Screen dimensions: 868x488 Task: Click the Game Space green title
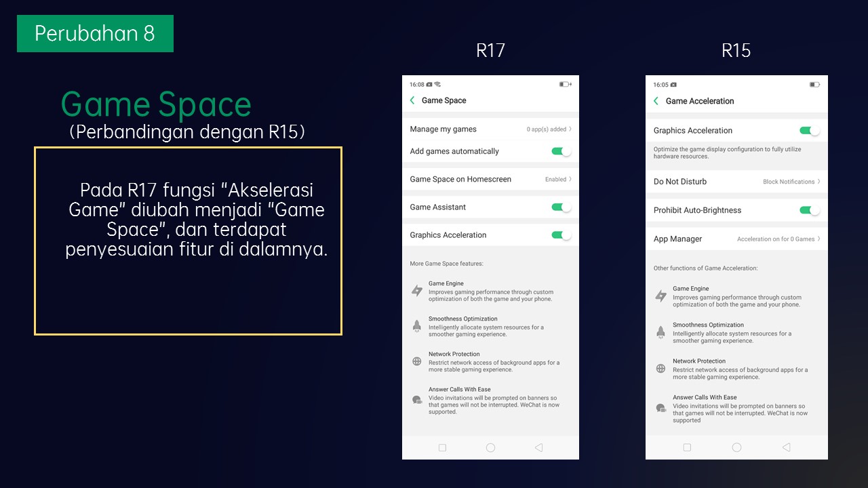pyautogui.click(x=156, y=104)
